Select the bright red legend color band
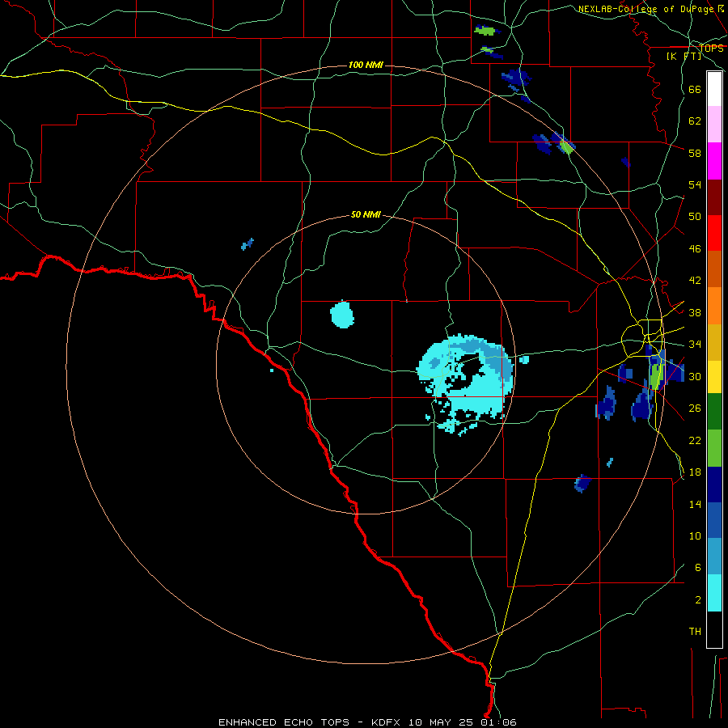 click(x=714, y=233)
